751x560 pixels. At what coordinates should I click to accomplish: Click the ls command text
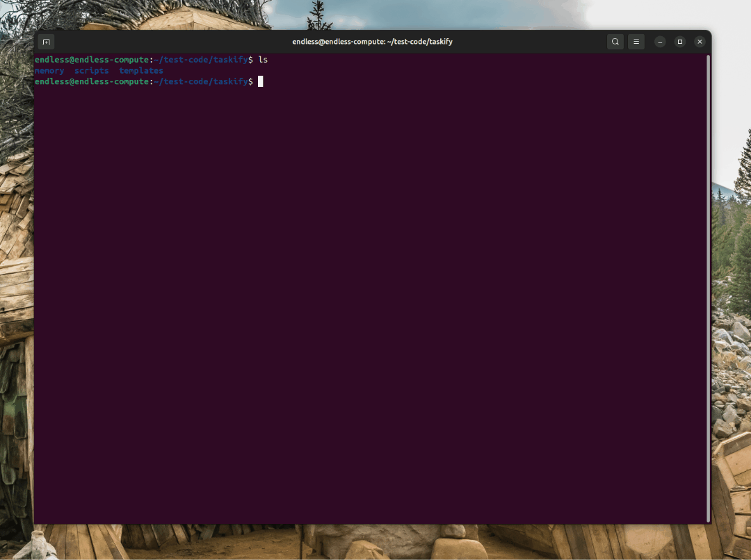point(264,59)
